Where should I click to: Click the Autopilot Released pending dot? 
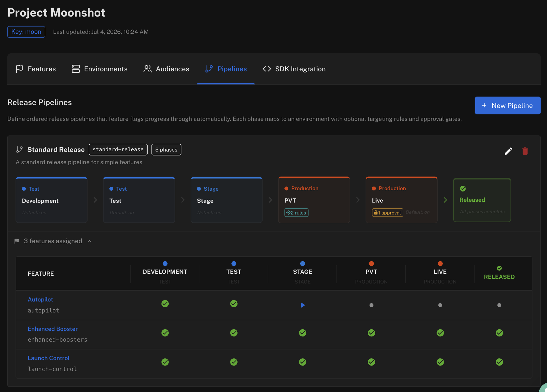[499, 305]
